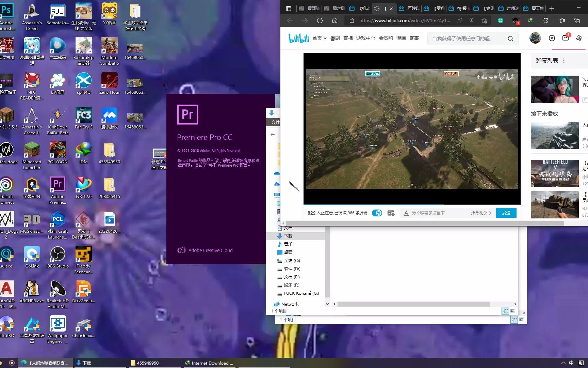The image size is (588, 368).
Task: Open the browser extensions puzzle icon
Action: pos(545,20)
